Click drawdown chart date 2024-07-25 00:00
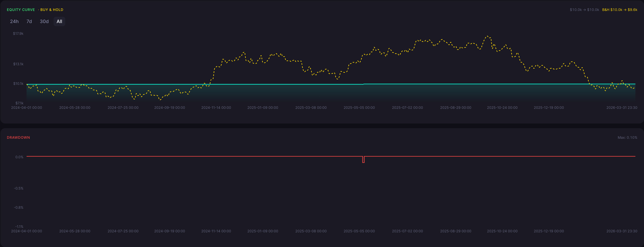The height and width of the screenshot is (247, 644). point(123,231)
